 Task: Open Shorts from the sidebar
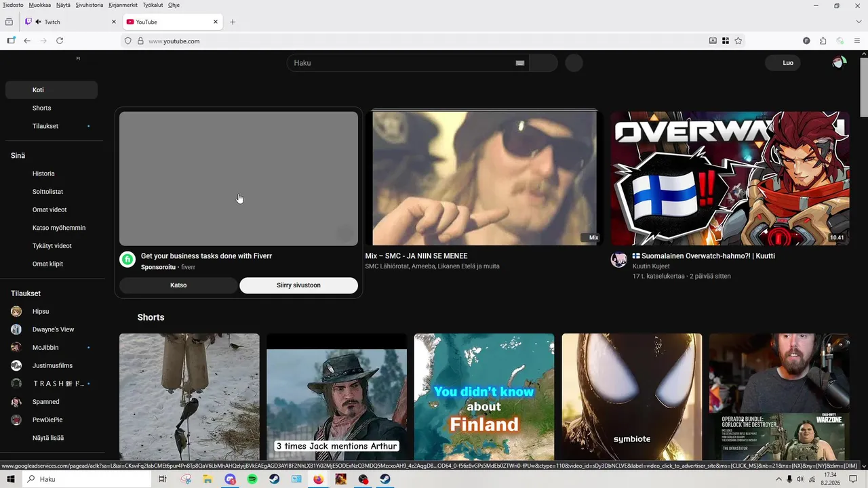(x=52, y=108)
